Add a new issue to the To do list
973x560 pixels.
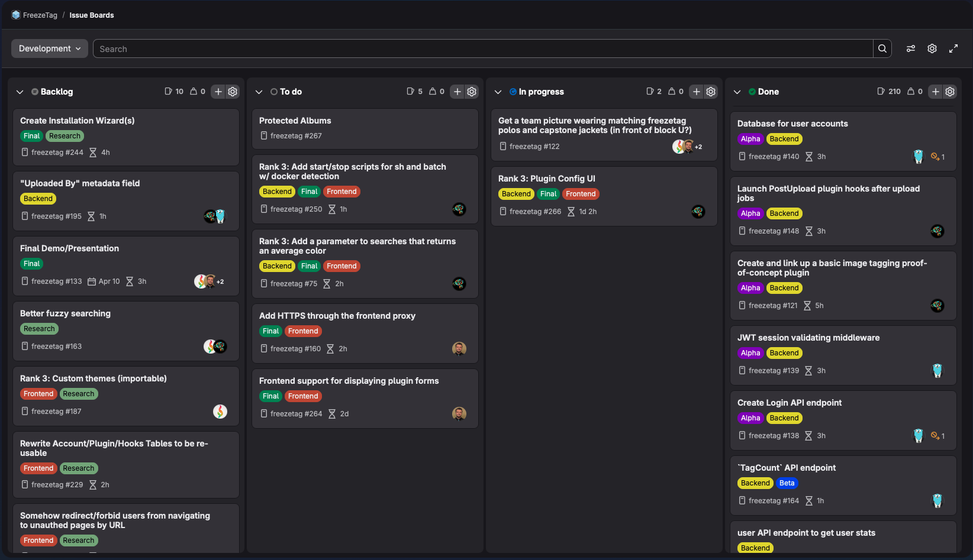click(457, 92)
